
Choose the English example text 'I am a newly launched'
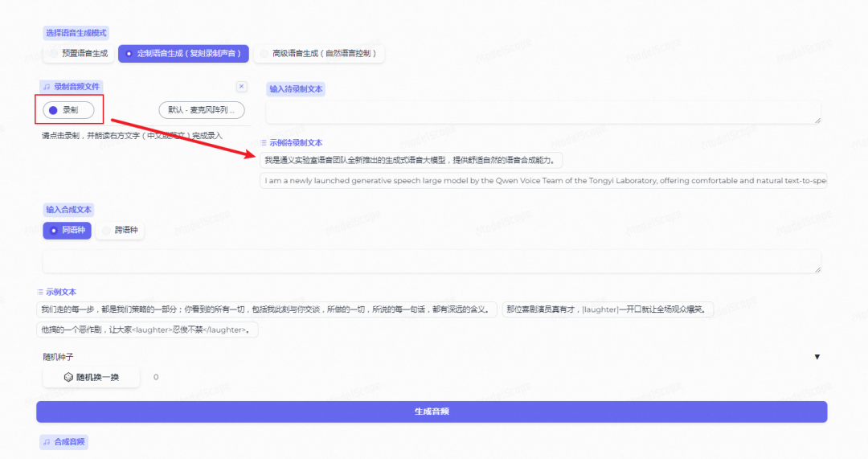pyautogui.click(x=543, y=181)
